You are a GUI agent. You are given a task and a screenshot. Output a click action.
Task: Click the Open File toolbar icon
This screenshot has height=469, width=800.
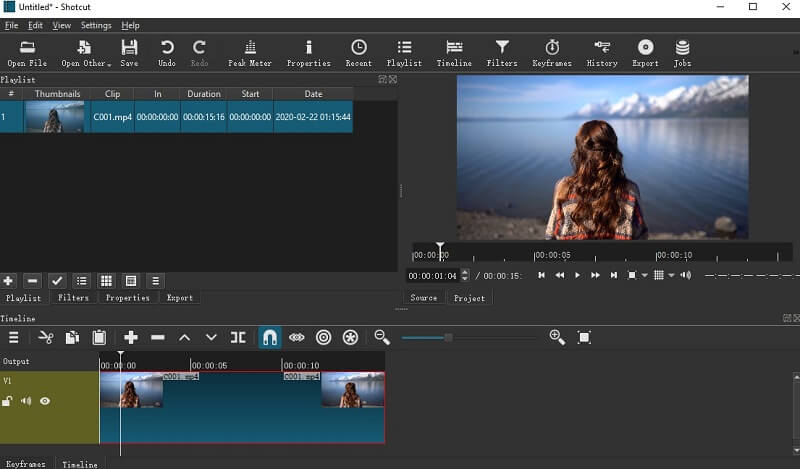(27, 53)
